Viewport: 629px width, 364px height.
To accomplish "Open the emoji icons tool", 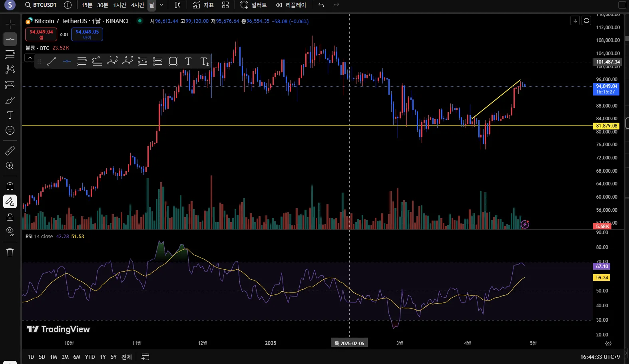I will tap(10, 131).
